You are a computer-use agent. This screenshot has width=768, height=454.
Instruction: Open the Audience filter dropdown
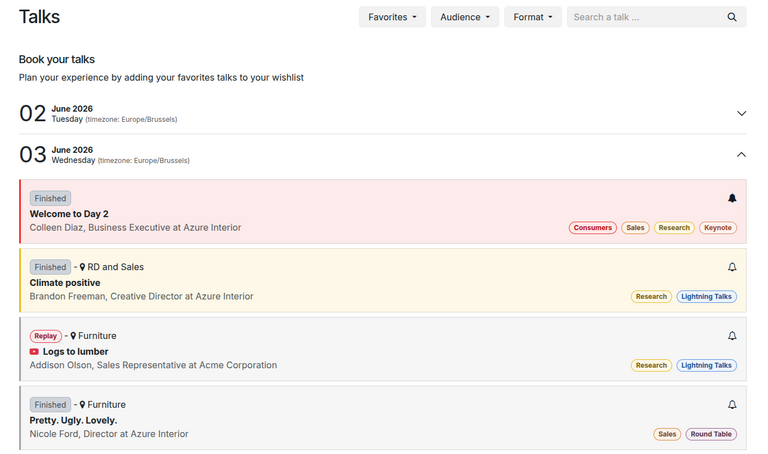(465, 17)
